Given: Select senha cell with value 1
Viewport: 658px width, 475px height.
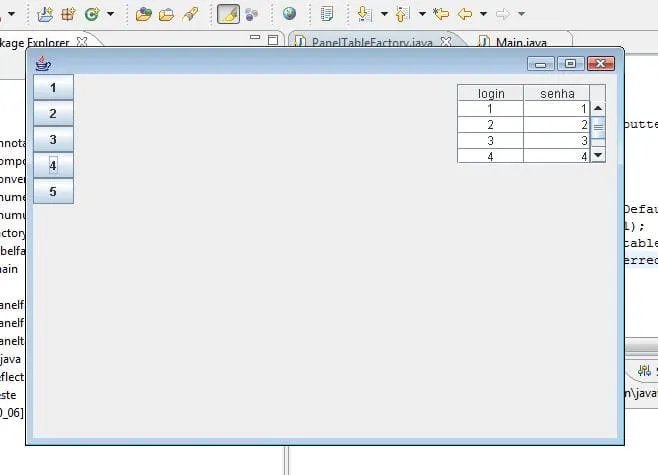Looking at the screenshot, I should click(557, 109).
